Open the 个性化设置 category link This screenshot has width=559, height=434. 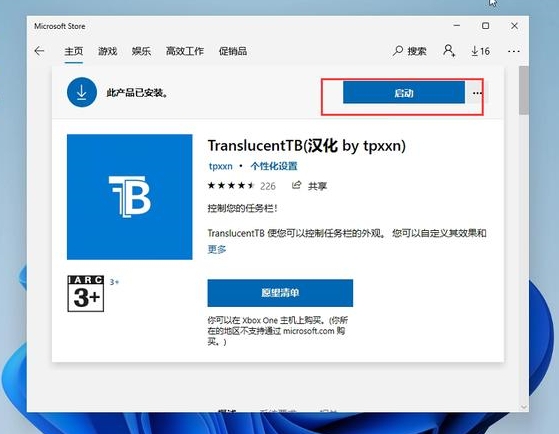click(274, 166)
